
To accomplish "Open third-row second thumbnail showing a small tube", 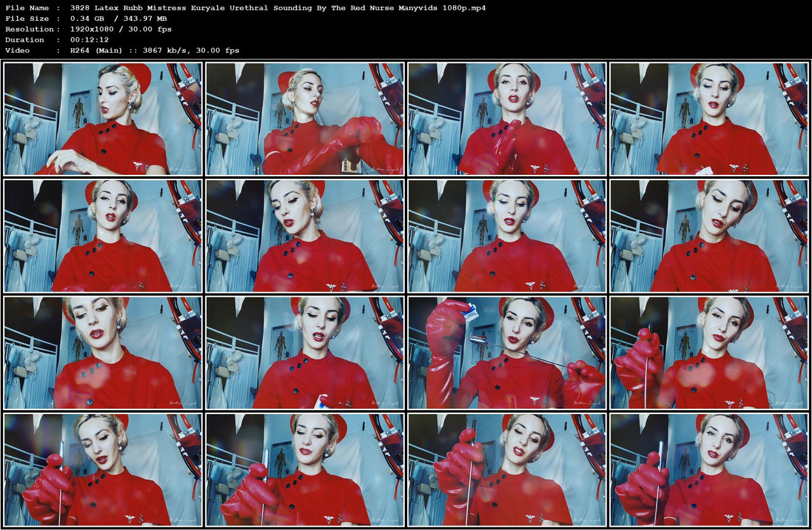I will coord(304,353).
